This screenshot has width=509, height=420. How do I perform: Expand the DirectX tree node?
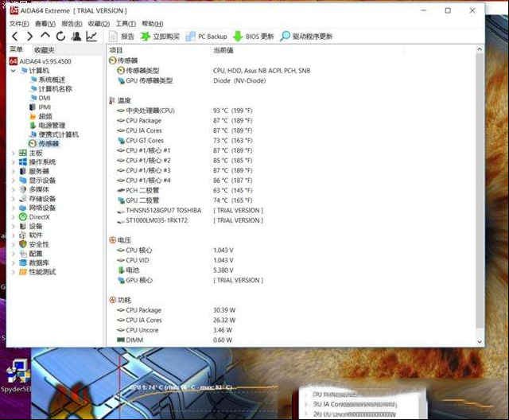pos(14,217)
